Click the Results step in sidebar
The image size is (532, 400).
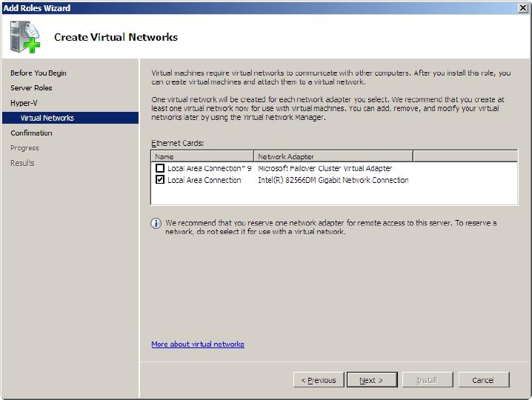pyautogui.click(x=22, y=163)
